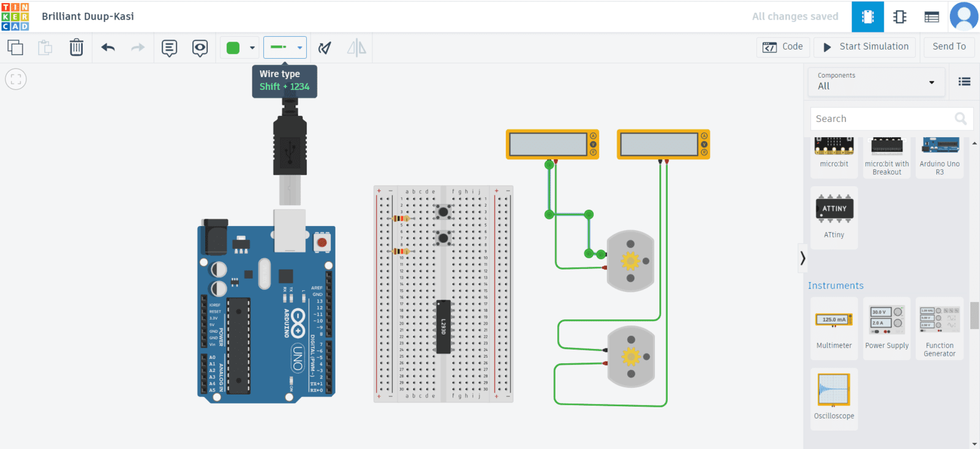Collapse the components panel chevron
980x449 pixels.
click(802, 258)
